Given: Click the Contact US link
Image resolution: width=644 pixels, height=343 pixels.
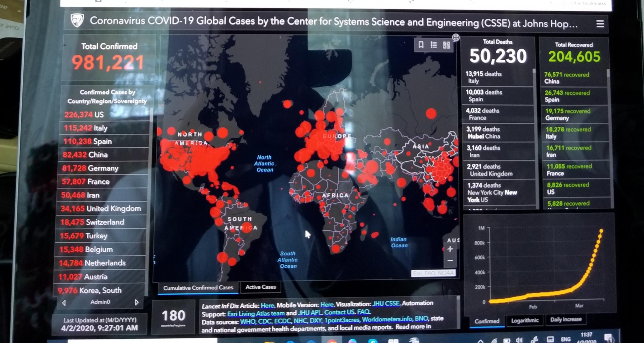Looking at the screenshot, I should [339, 312].
